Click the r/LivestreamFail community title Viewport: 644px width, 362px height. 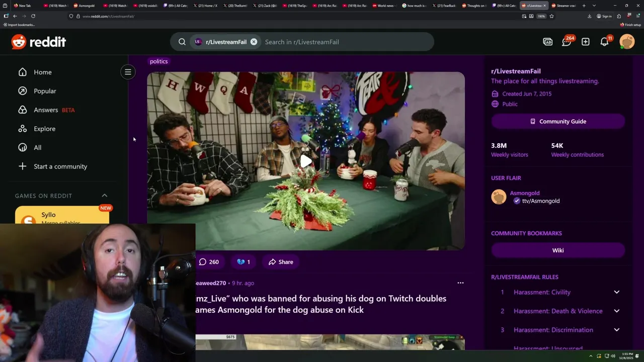516,71
